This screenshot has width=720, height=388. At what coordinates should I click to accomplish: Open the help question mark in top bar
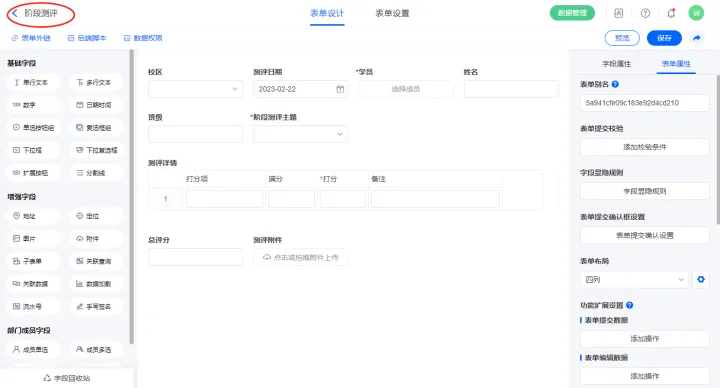pyautogui.click(x=645, y=13)
